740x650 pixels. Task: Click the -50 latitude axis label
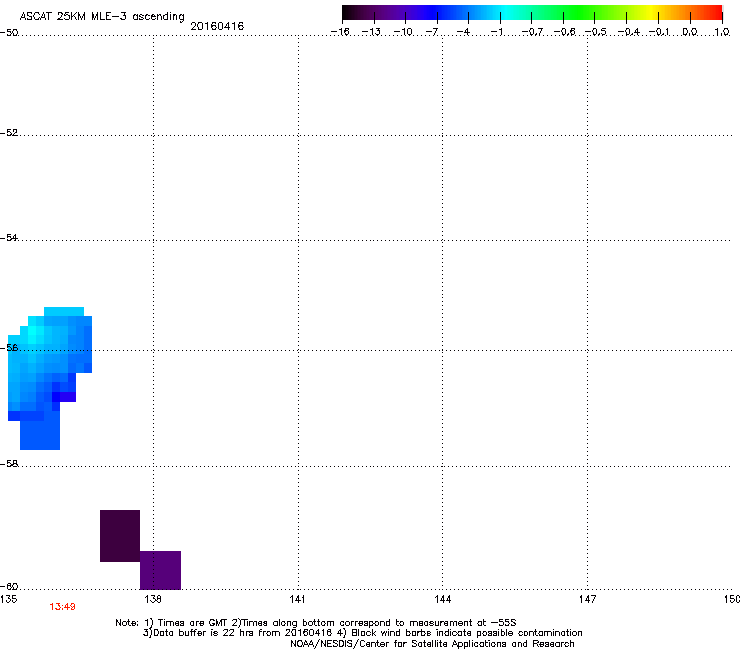point(9,33)
